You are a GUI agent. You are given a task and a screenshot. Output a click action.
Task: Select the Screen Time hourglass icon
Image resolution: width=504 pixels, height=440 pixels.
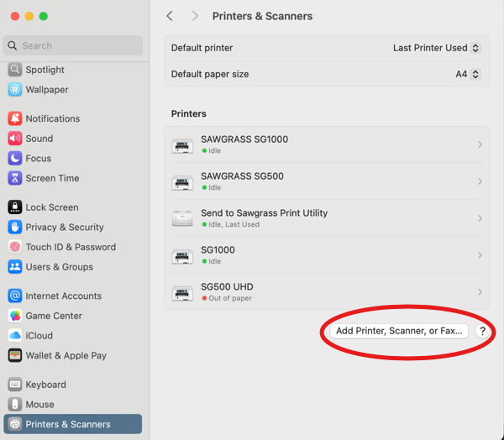pyautogui.click(x=15, y=178)
